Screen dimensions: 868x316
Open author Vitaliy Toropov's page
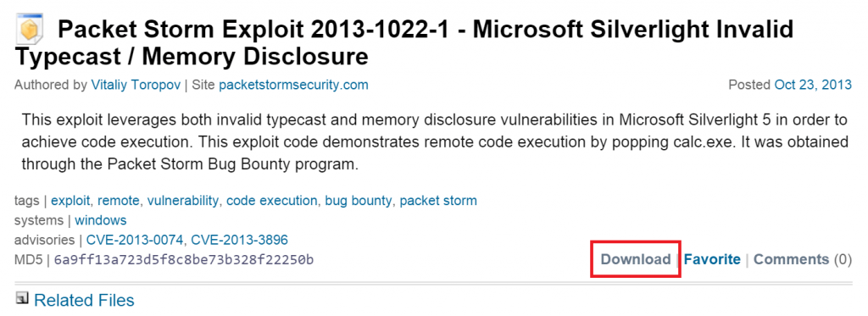(x=136, y=86)
